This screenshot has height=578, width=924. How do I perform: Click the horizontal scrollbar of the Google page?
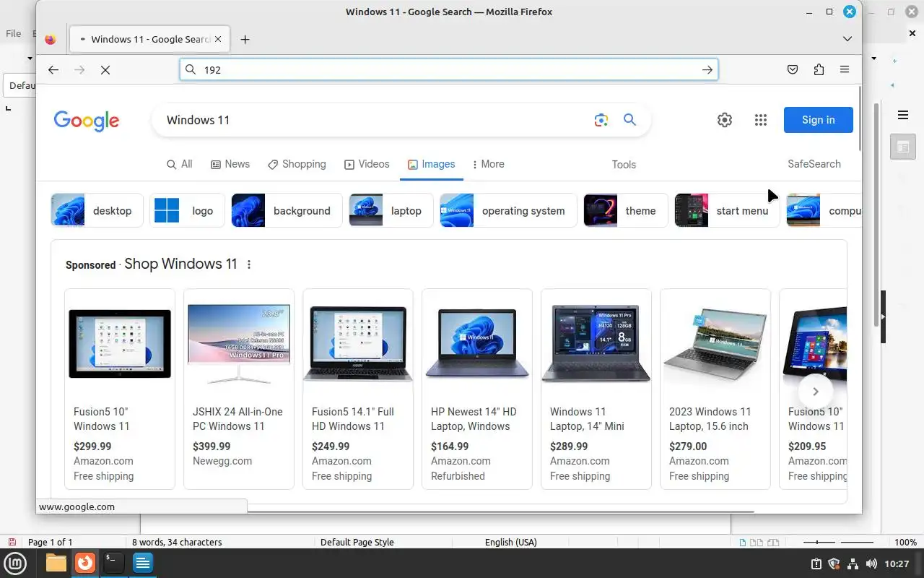[501, 512]
